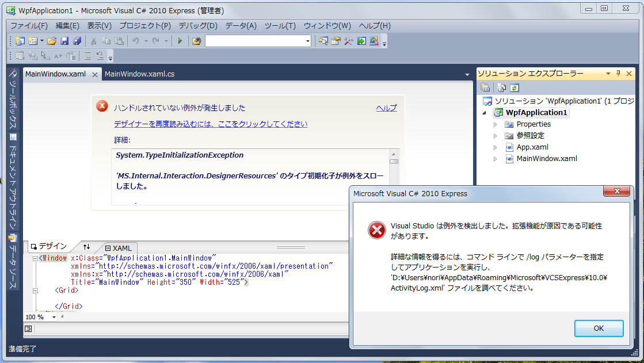This screenshot has width=644, height=363.
Task: Expand the App.xaml tree node
Action: pos(496,147)
